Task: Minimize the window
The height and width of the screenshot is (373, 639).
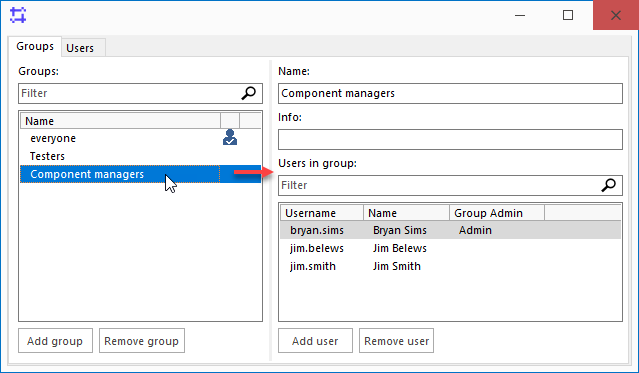Action: [x=520, y=15]
